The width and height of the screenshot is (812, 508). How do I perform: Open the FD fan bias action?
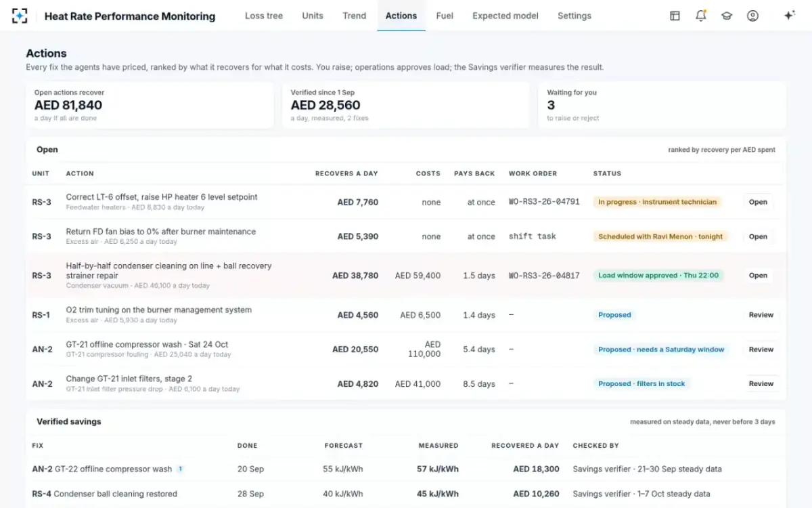758,236
